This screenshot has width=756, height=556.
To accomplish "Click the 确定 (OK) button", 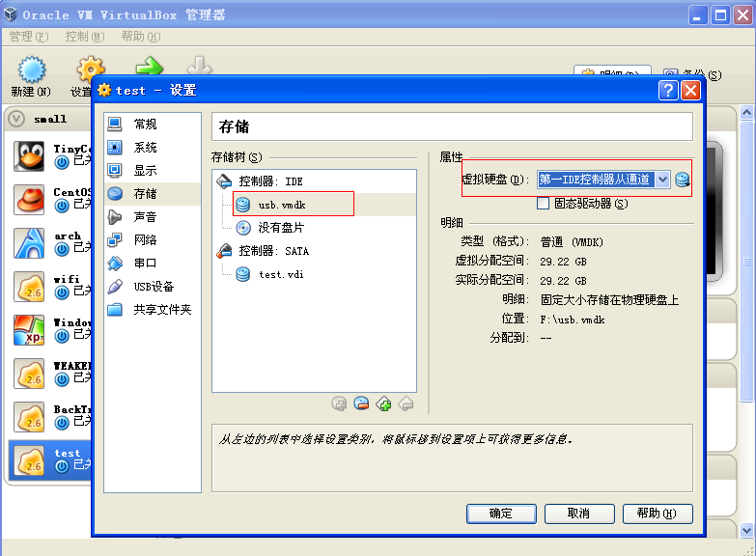I will point(501,514).
